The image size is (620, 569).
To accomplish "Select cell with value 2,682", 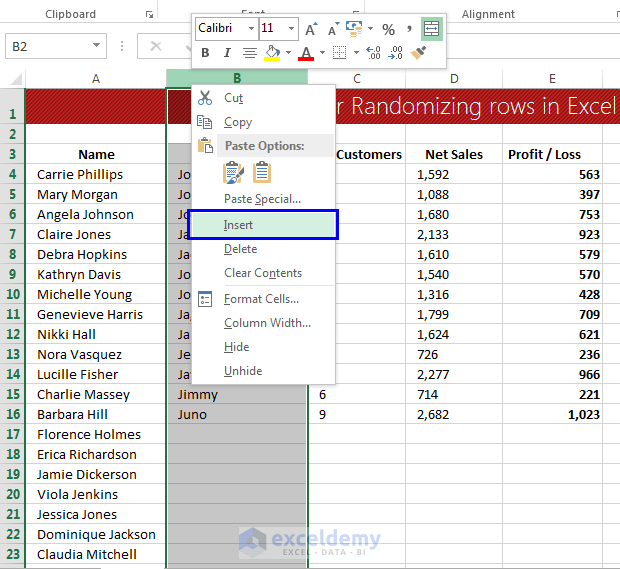I will (454, 414).
